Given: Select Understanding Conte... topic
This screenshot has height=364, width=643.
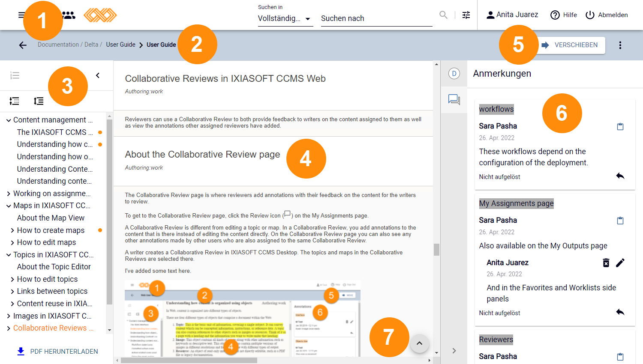Looking at the screenshot, I should [x=55, y=169].
